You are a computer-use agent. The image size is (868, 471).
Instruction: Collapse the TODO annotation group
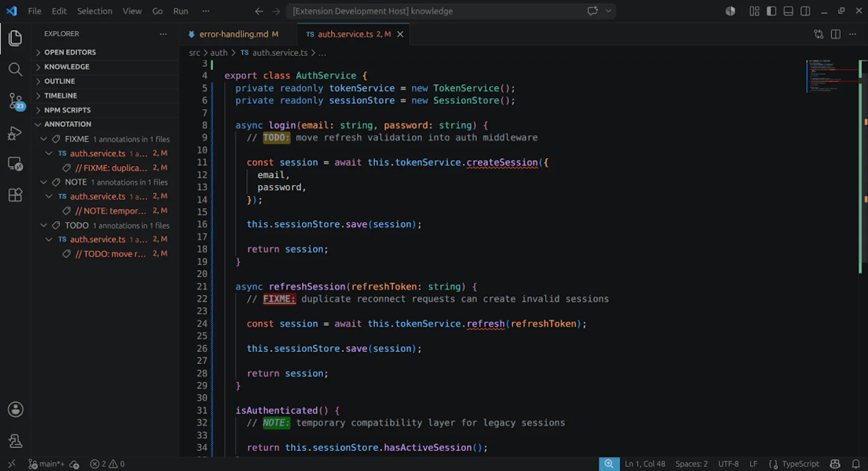click(x=105, y=225)
